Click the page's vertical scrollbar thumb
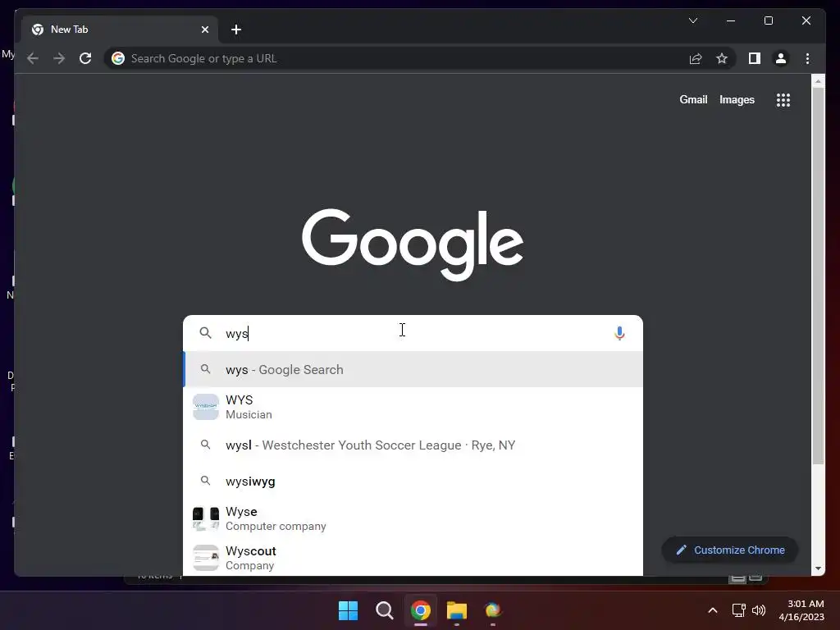 tap(818, 276)
